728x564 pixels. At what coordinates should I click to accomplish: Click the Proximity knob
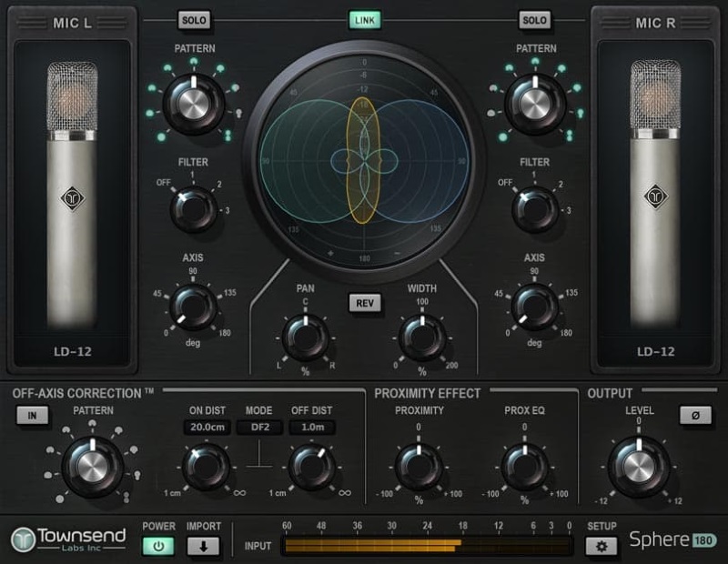point(419,467)
